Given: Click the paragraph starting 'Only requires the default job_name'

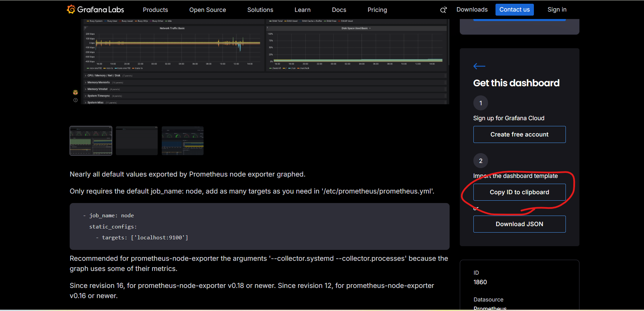Looking at the screenshot, I should [252, 191].
